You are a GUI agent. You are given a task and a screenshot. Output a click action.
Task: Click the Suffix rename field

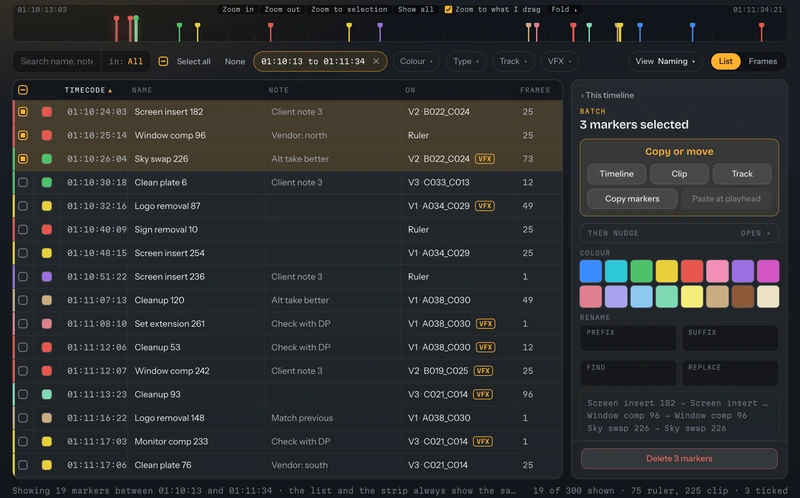(x=730, y=338)
